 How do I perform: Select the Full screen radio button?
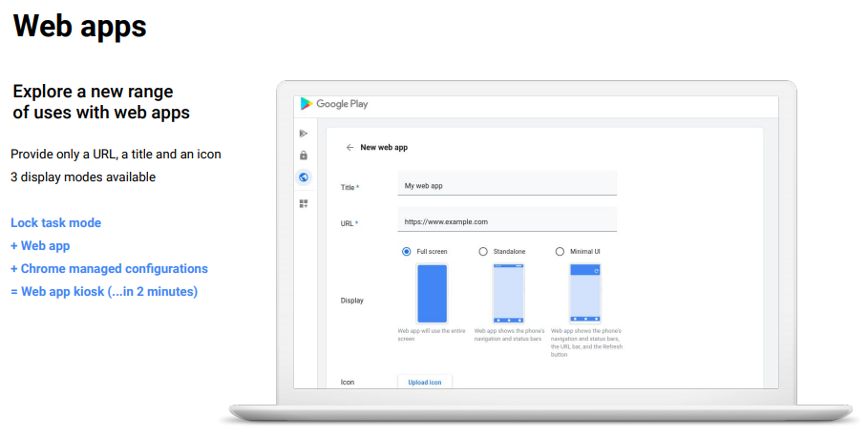coord(407,251)
